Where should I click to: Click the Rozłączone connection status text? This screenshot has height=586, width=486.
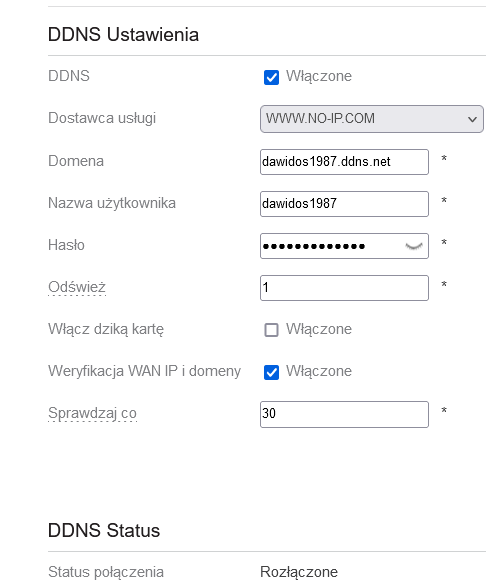click(x=299, y=572)
